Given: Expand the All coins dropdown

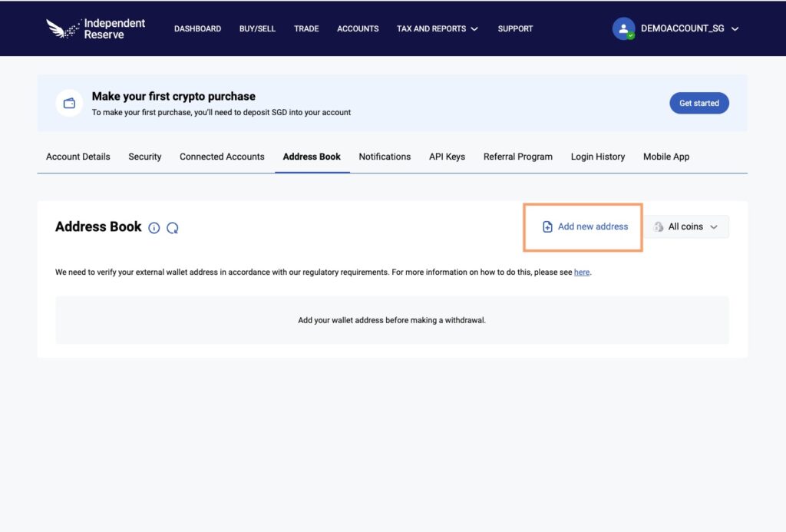Looking at the screenshot, I should (687, 226).
